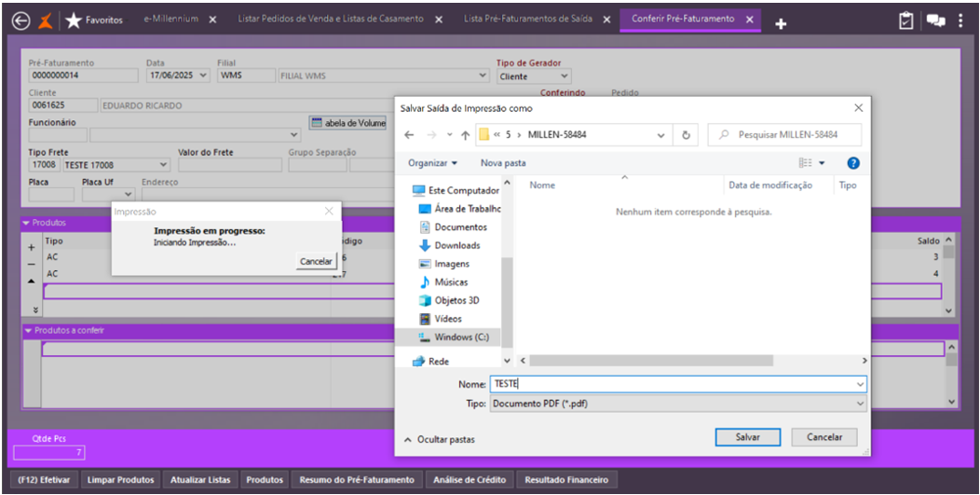Image resolution: width=980 pixels, height=495 pixels.
Task: Go up one folder level in dialog
Action: coord(465,134)
